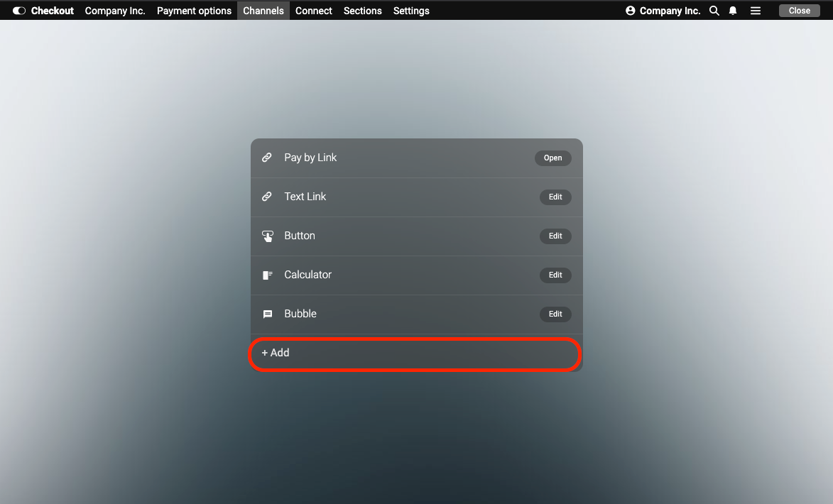Click the Checkout toggle logo icon
Screen dimensions: 833x504
[19, 11]
